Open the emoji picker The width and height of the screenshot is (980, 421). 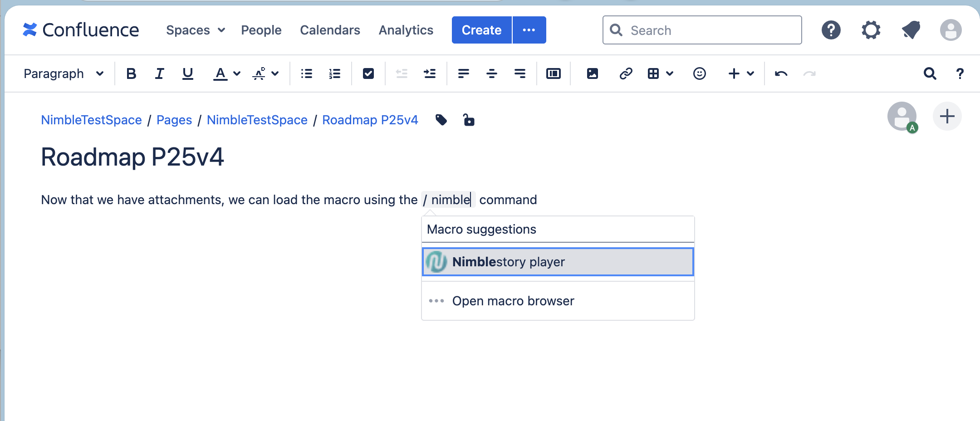coord(699,73)
